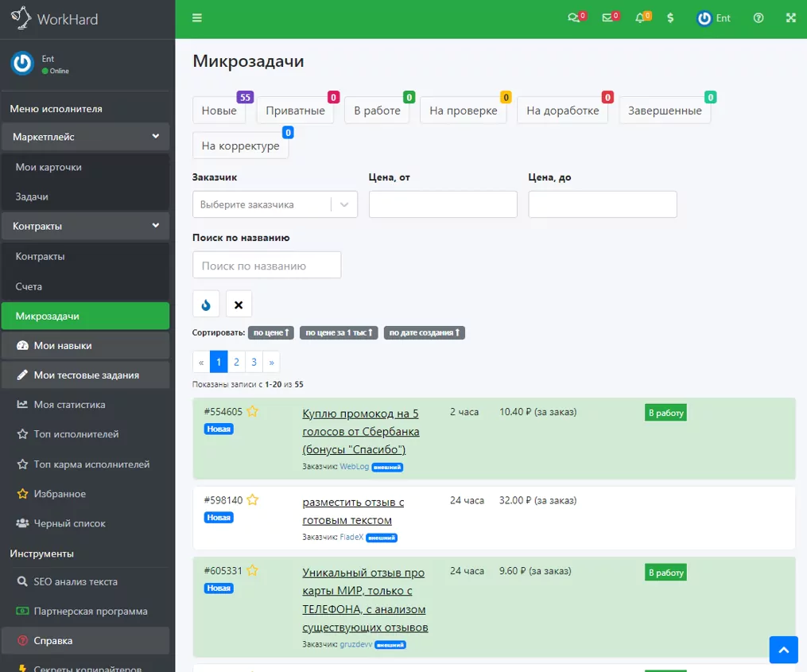Open the mail envelope icon in header
807x672 pixels.
(607, 18)
